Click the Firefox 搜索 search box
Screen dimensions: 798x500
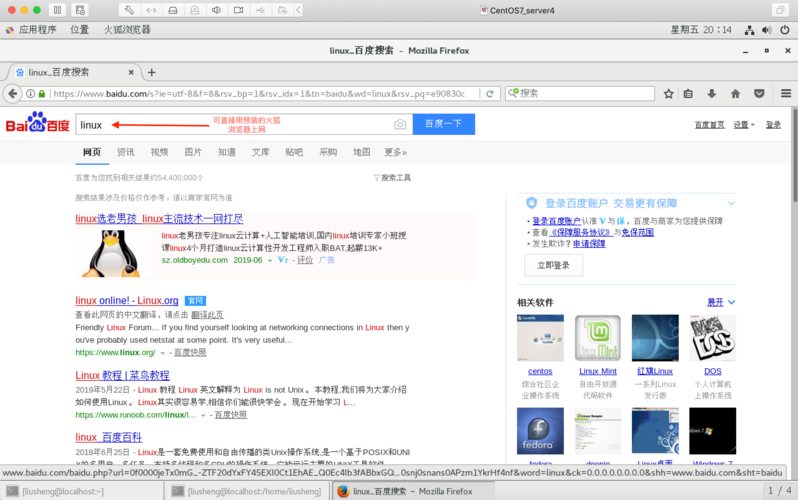pos(580,93)
